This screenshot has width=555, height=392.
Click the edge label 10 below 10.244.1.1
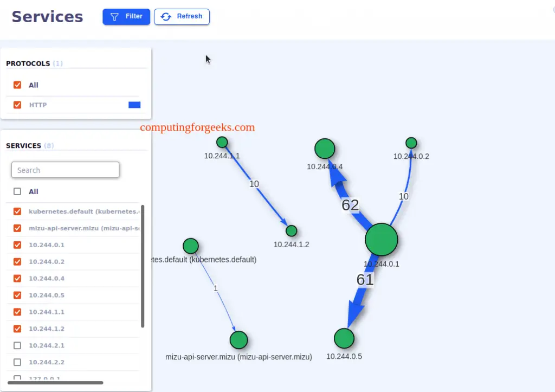click(x=254, y=184)
